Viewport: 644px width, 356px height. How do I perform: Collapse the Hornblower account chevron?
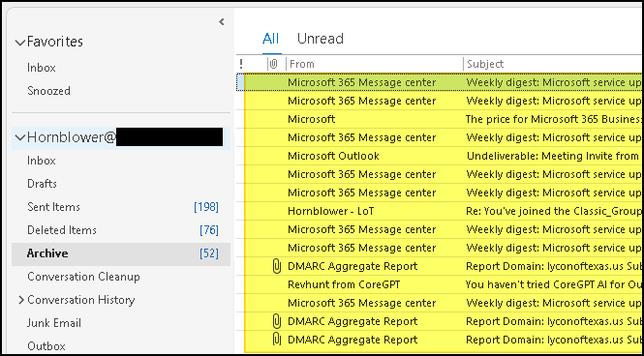click(x=19, y=137)
